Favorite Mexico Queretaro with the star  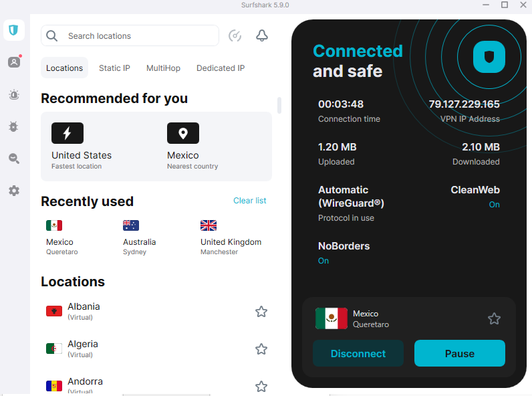(x=494, y=318)
